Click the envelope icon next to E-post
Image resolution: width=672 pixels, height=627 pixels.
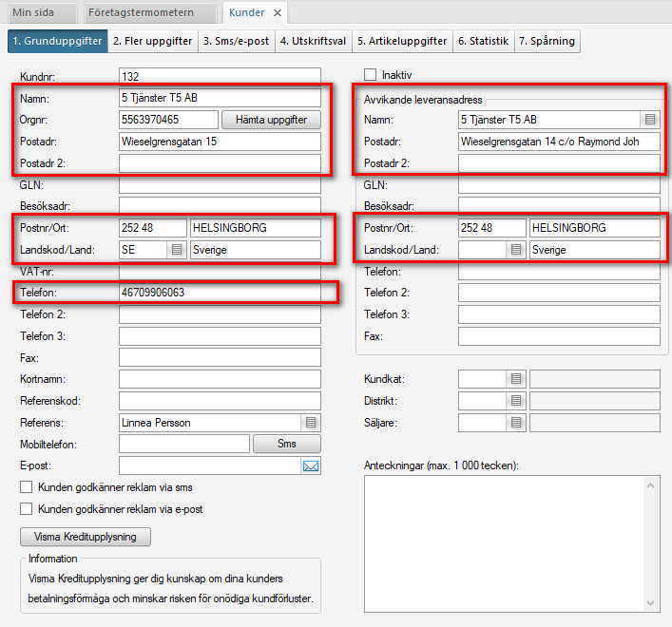point(311,465)
